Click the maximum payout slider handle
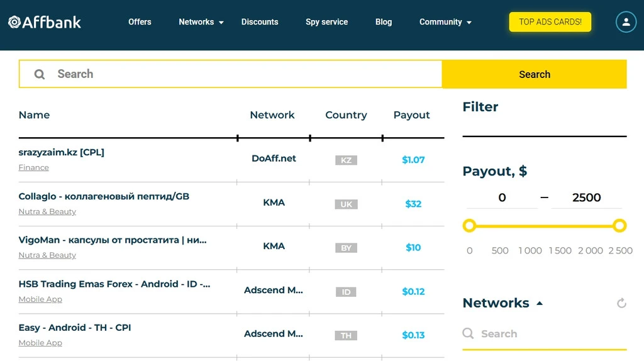644x361 pixels. point(619,226)
